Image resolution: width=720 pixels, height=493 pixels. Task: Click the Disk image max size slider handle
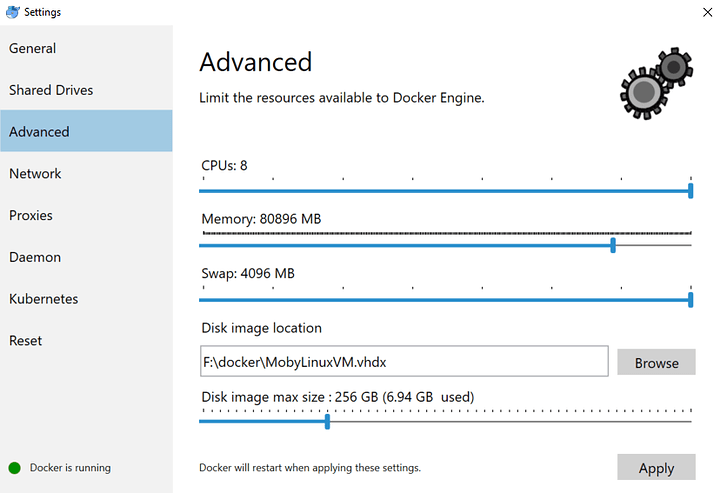coord(327,421)
